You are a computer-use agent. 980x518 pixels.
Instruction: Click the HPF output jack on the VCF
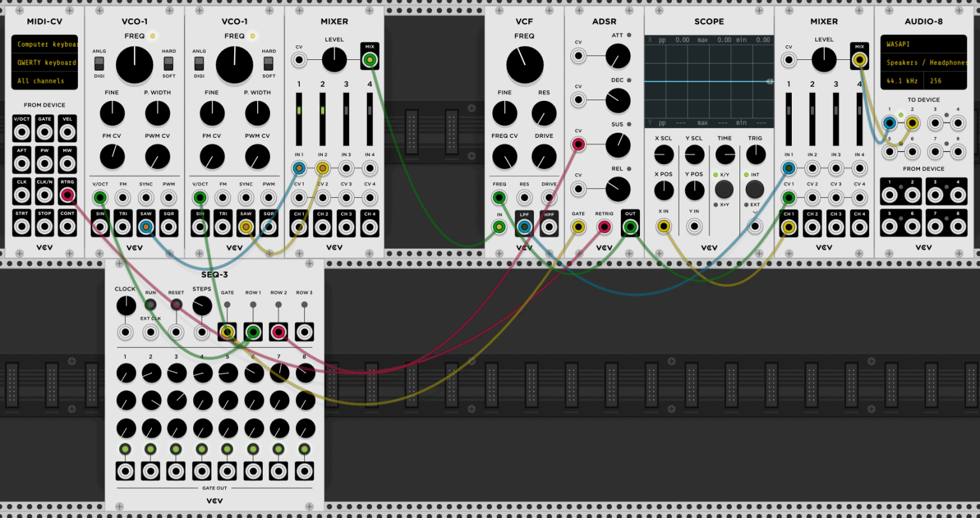point(549,225)
